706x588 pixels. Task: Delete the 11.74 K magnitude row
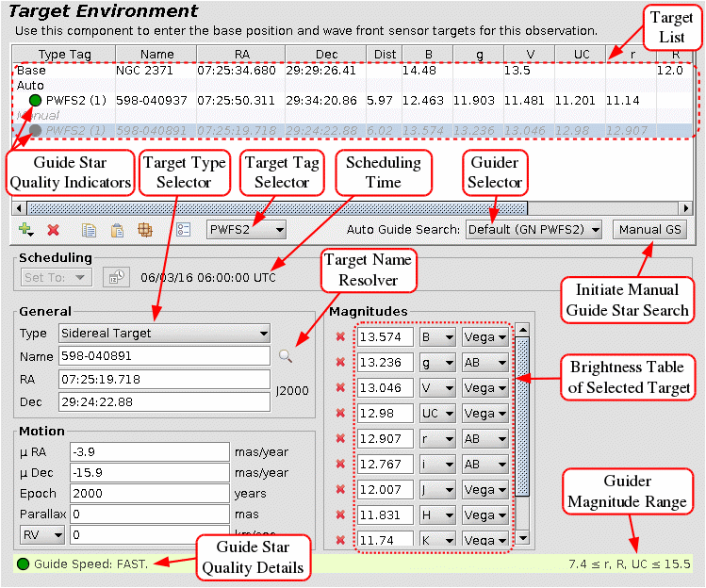click(x=340, y=540)
